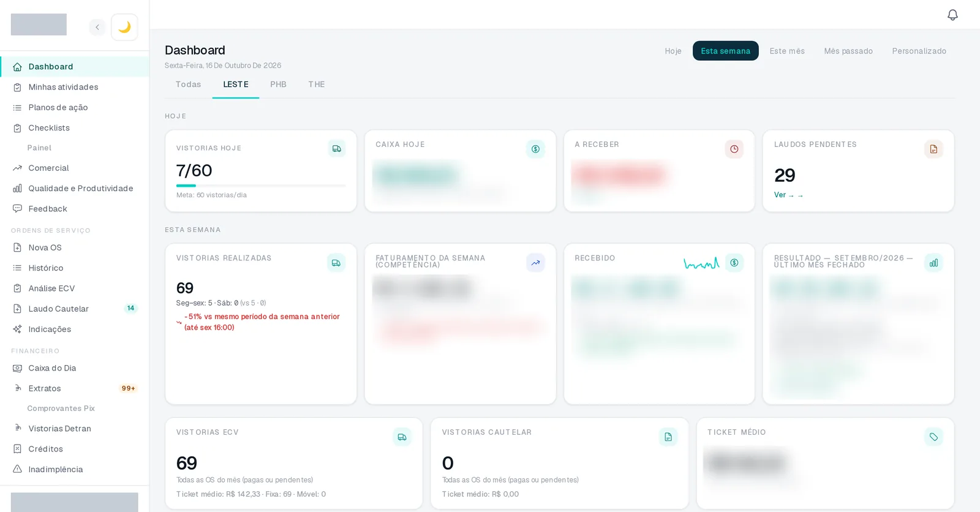
Task: Select the Mês passado period filter
Action: [848, 51]
